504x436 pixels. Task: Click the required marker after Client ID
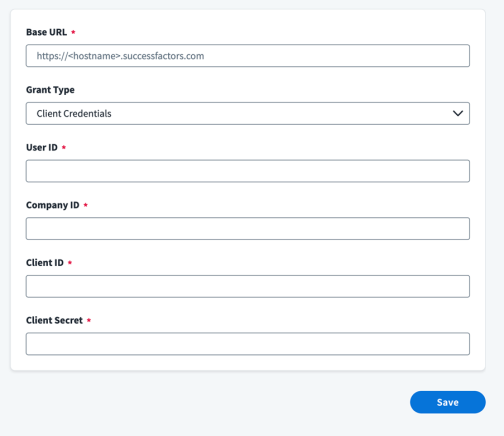click(70, 262)
